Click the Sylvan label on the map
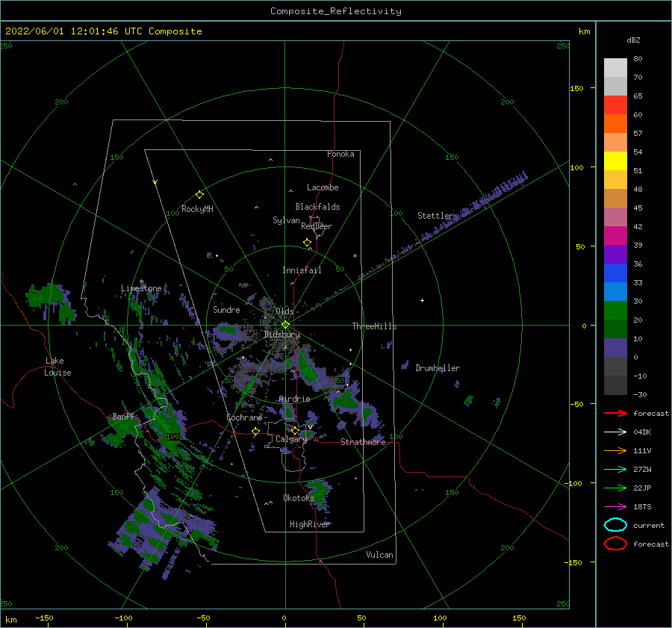Image resolution: width=672 pixels, height=628 pixels. 286,220
